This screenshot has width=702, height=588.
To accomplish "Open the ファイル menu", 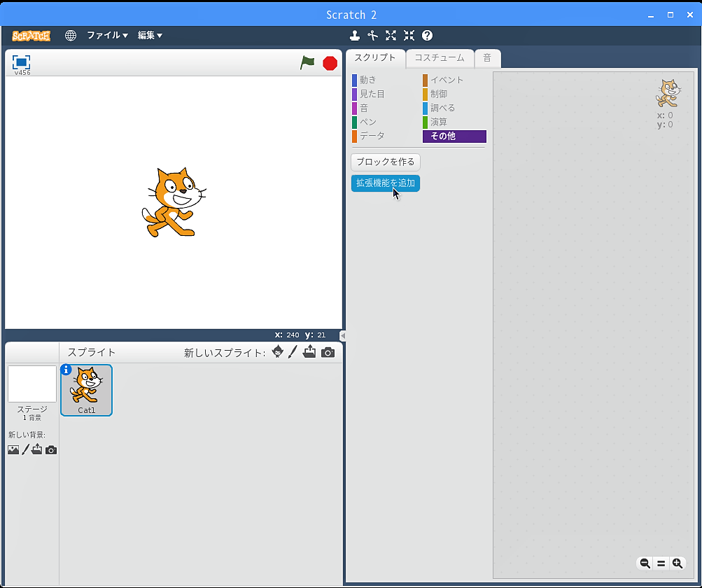I will [x=107, y=36].
